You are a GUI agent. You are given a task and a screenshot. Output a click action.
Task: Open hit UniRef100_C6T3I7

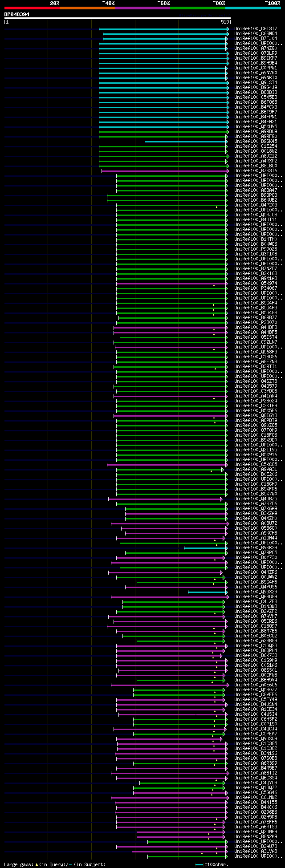256,28
